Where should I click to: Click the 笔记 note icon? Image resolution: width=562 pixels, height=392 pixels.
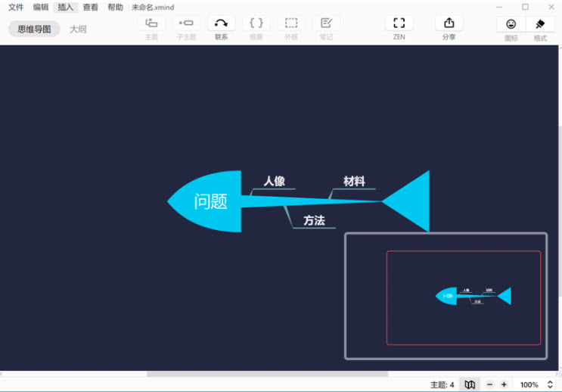pos(326,23)
